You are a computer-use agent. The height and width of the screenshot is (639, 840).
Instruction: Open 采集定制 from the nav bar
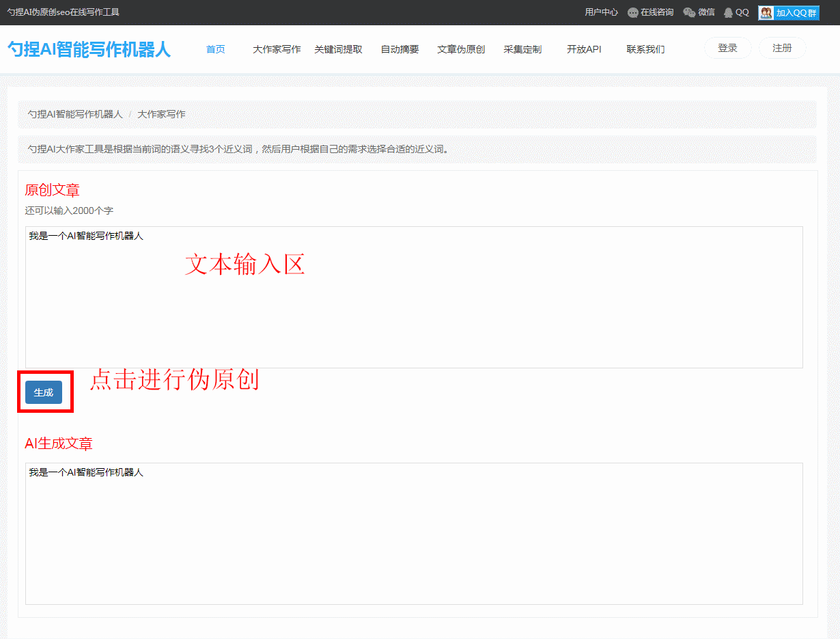522,49
